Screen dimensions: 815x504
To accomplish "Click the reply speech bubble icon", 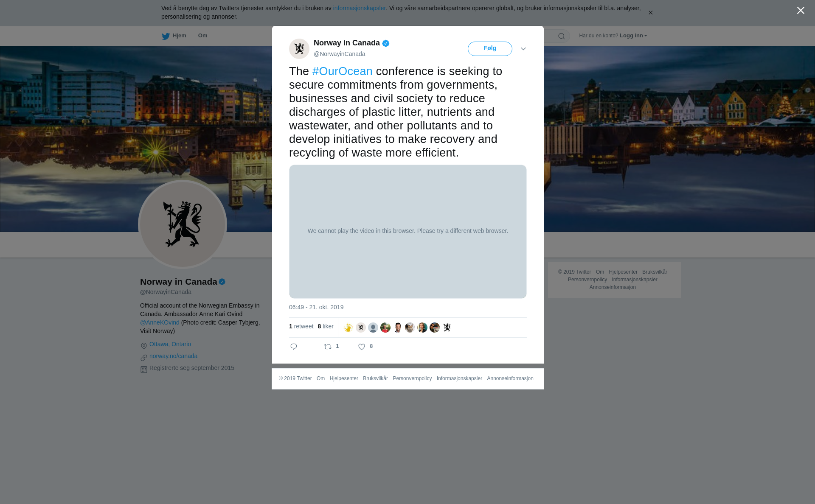I will [294, 347].
